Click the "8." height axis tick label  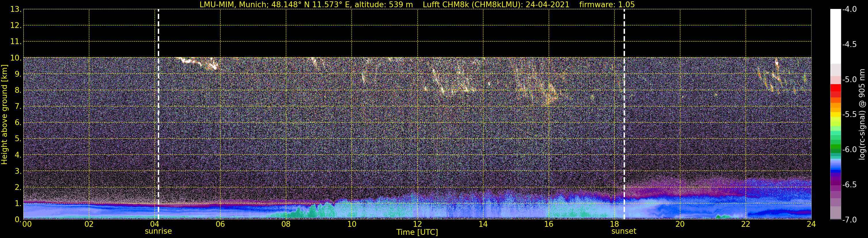(18, 90)
